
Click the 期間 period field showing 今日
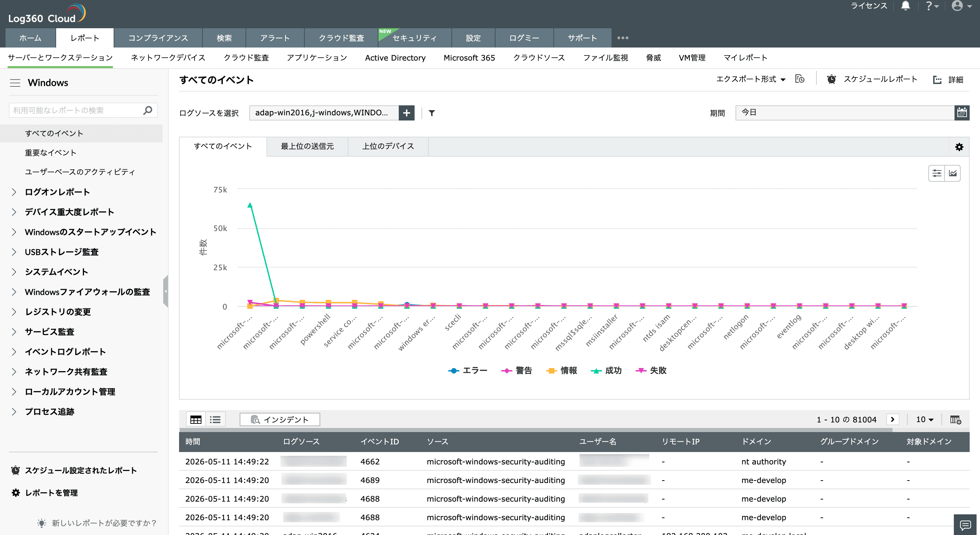[x=845, y=113]
